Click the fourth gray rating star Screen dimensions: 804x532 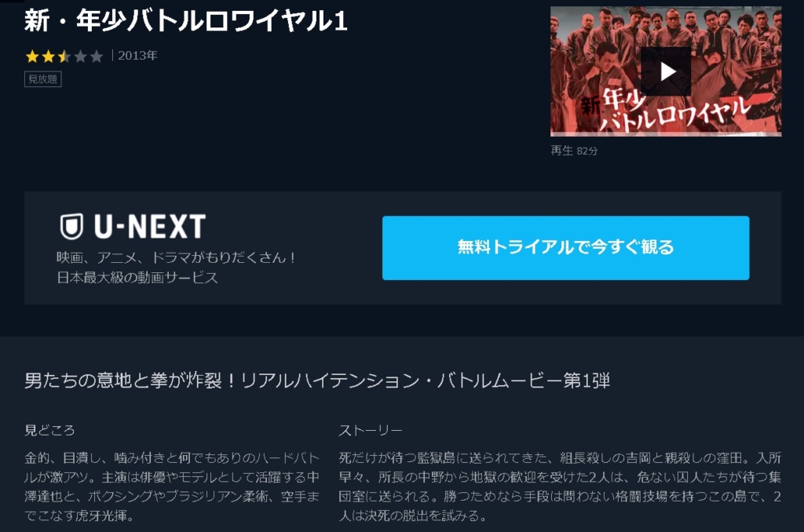[x=80, y=56]
